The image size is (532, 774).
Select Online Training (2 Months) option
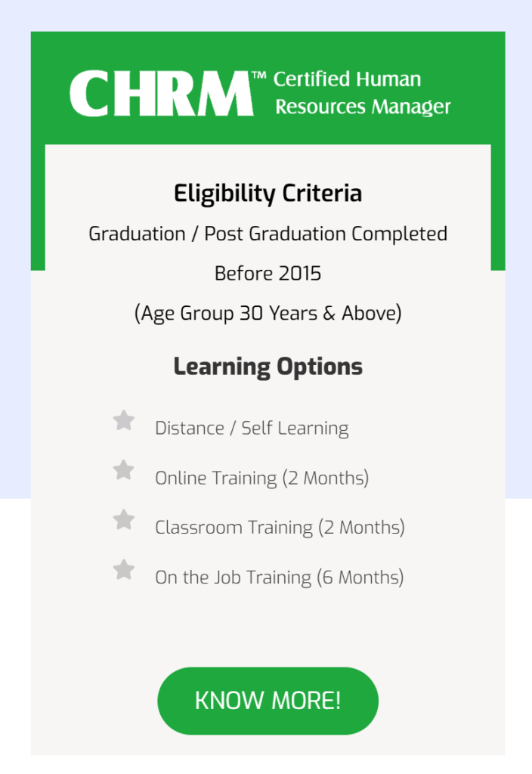pos(261,478)
